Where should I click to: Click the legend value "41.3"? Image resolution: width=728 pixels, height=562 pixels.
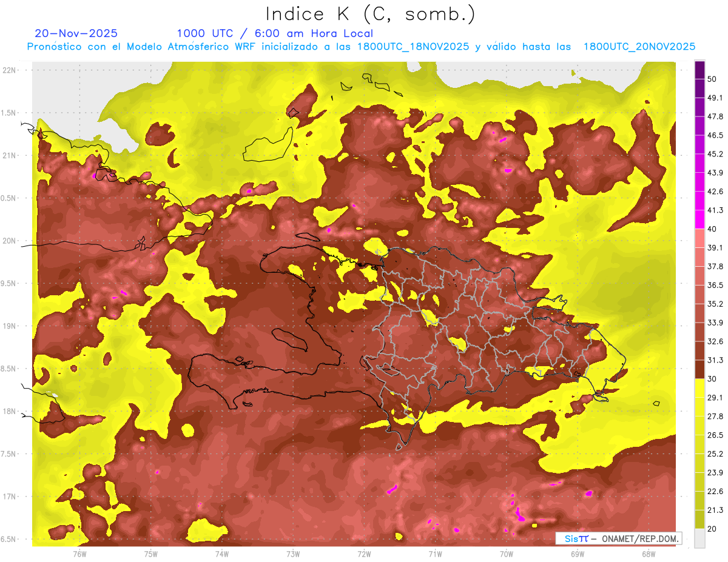715,210
